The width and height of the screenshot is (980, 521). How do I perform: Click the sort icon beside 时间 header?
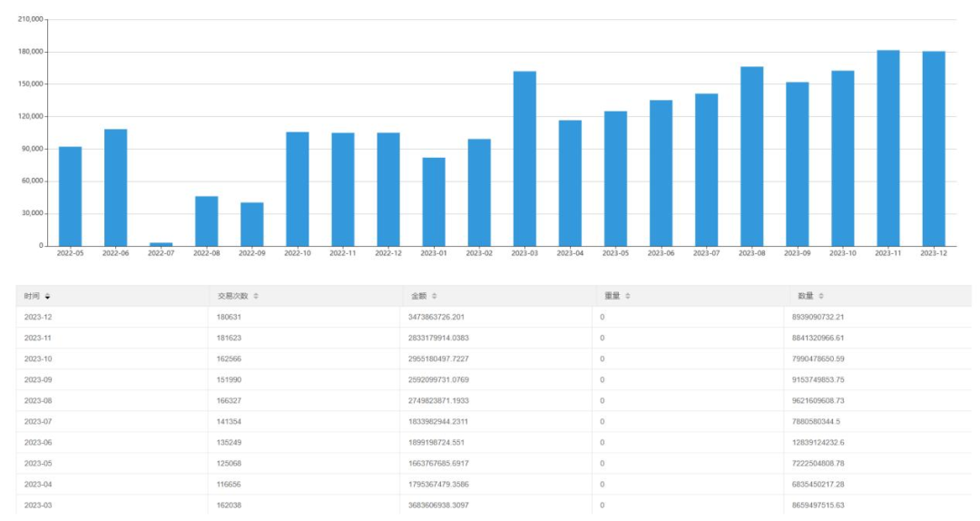(x=47, y=297)
